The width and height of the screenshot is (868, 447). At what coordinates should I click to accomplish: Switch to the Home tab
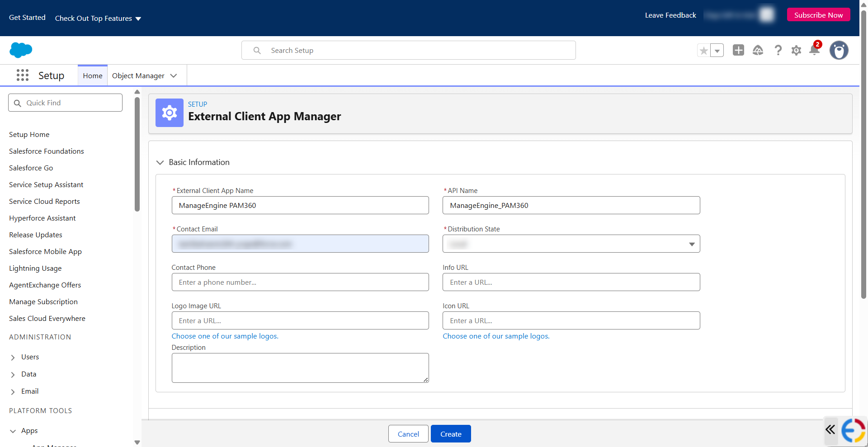coord(93,75)
